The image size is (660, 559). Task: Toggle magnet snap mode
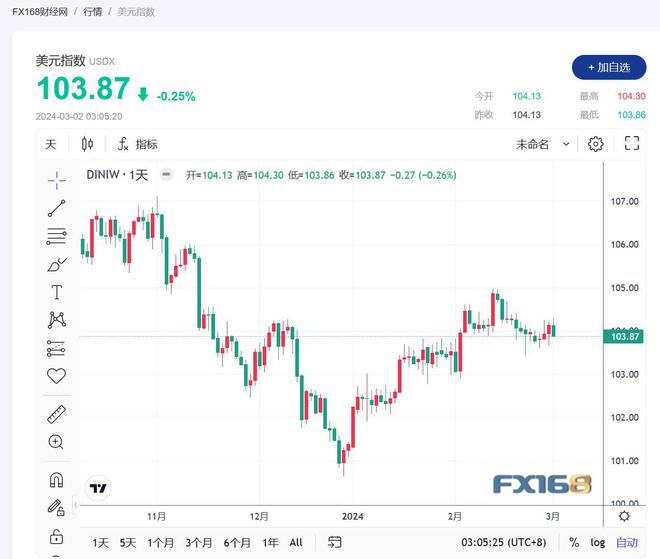[x=56, y=479]
